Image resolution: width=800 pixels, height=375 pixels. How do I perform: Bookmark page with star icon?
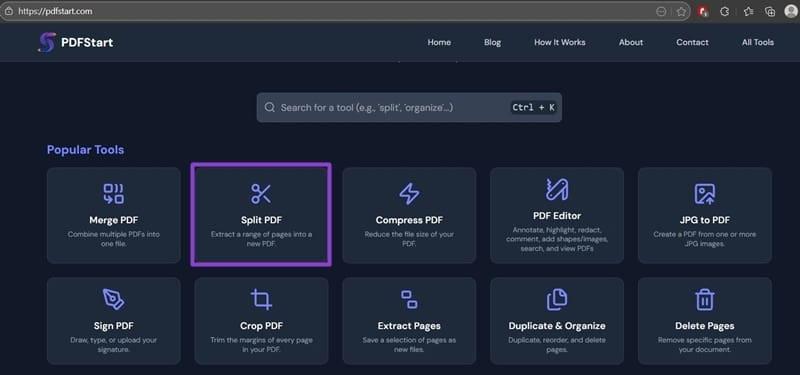[x=681, y=11]
